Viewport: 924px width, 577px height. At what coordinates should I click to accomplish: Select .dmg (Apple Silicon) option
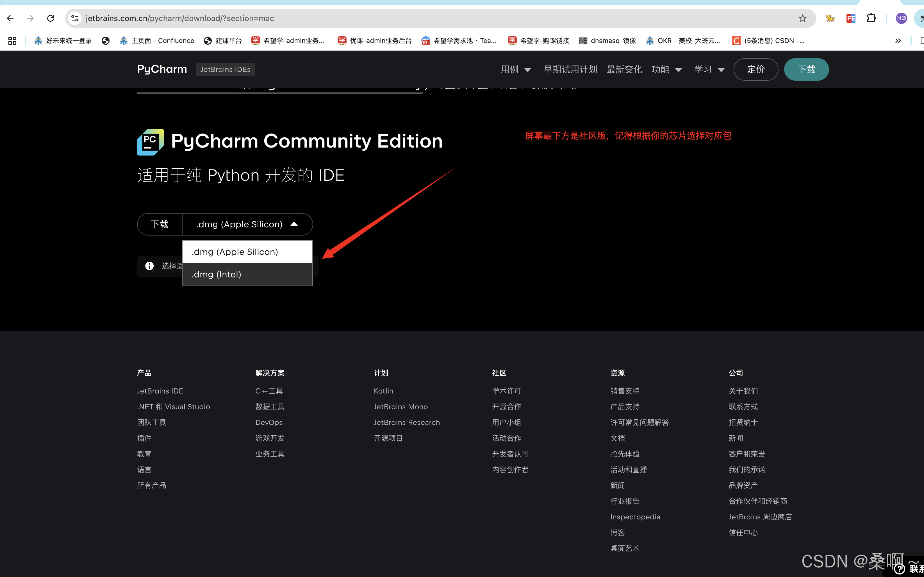247,252
